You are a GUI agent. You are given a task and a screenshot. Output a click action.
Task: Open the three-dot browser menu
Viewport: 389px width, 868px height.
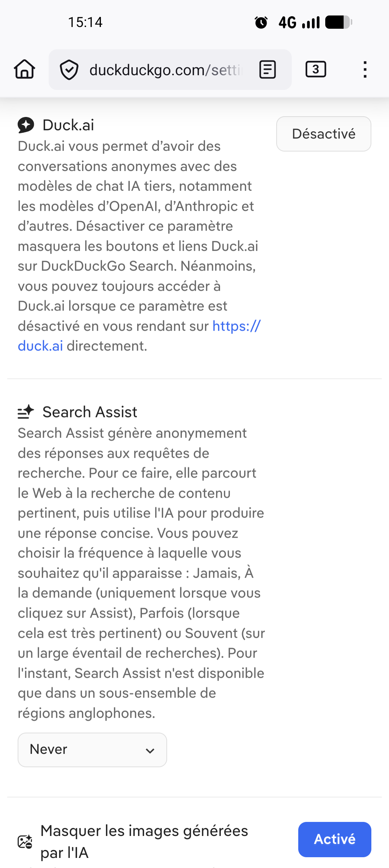(365, 69)
